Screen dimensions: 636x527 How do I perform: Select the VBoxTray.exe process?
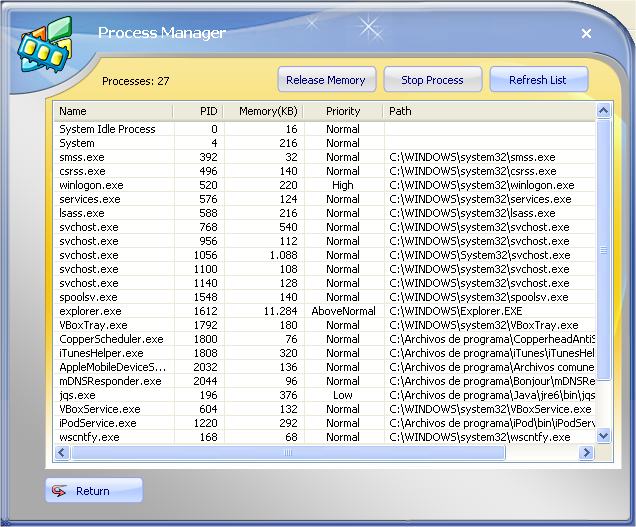click(324, 325)
